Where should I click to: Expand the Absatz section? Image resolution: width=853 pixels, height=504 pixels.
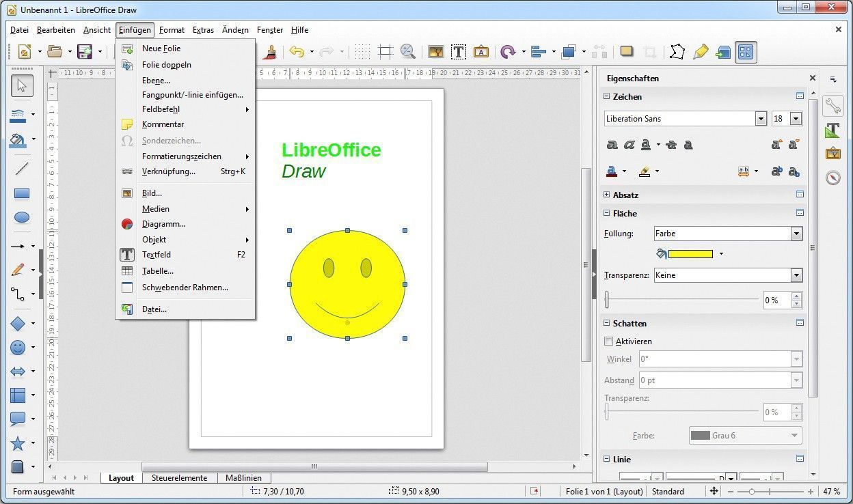point(607,195)
